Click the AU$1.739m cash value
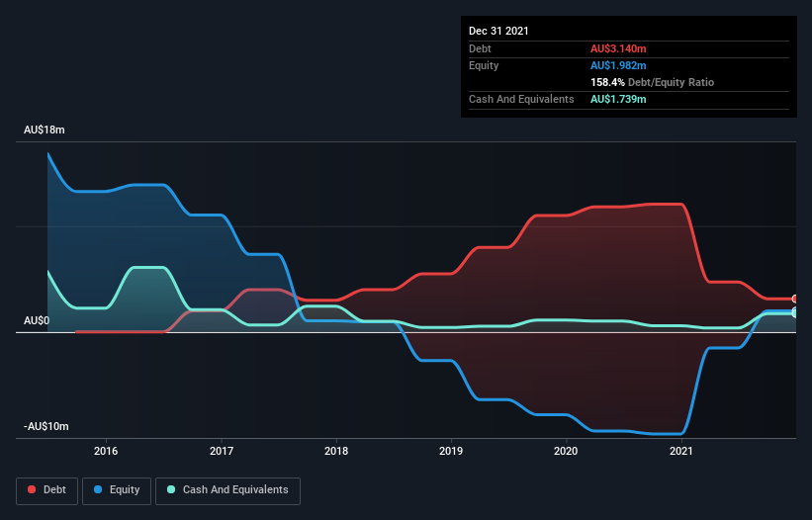812x520 pixels. click(618, 99)
